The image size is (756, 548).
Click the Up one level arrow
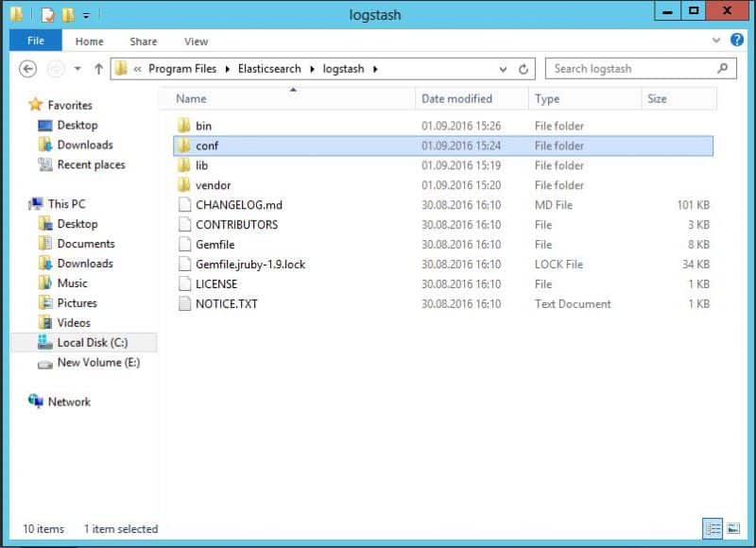click(x=98, y=69)
